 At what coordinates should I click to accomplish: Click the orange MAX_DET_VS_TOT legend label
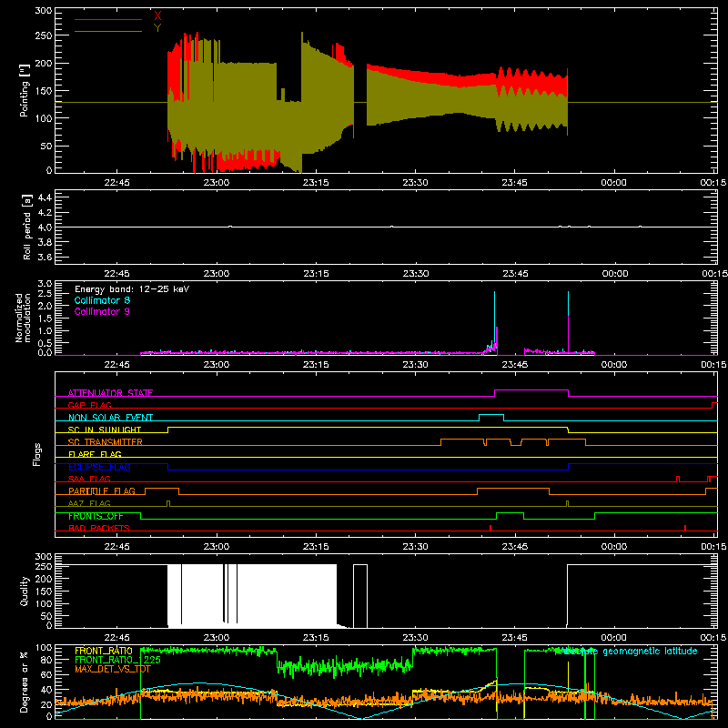pyautogui.click(x=113, y=669)
